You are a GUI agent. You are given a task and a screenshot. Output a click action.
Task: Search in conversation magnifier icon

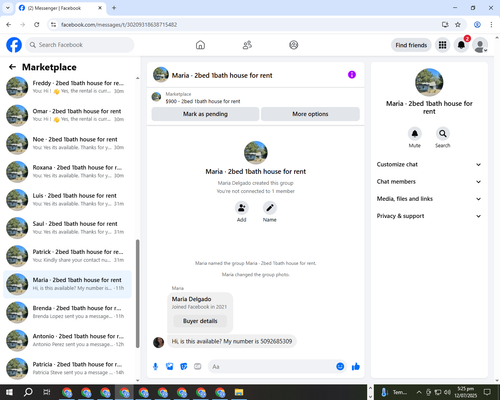coord(443,134)
